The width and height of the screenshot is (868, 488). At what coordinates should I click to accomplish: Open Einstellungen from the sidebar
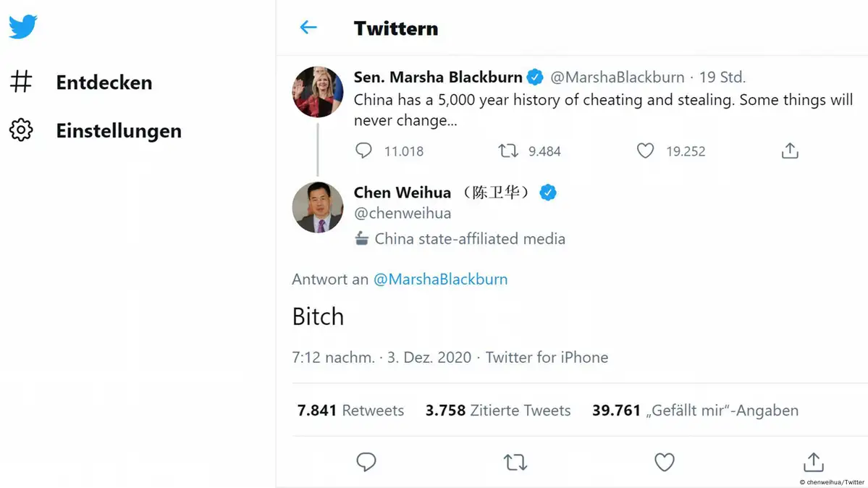[x=118, y=131]
